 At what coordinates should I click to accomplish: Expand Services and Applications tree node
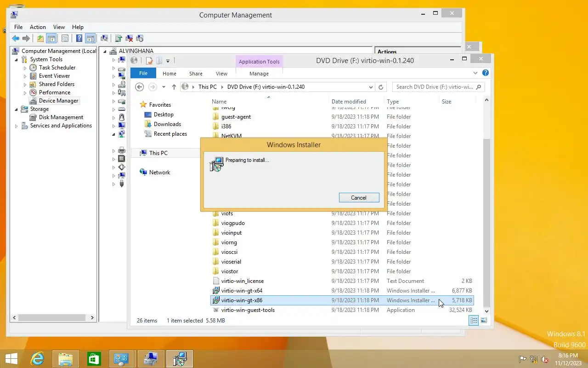point(17,126)
